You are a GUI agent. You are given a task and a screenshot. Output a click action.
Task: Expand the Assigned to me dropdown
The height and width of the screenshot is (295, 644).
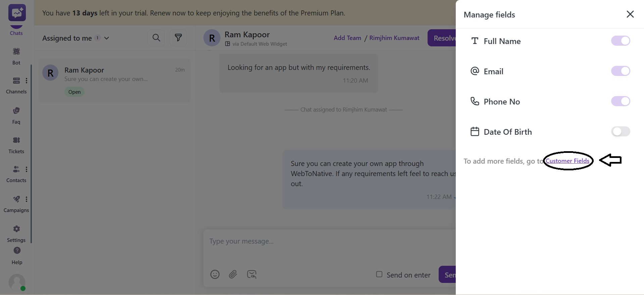point(106,38)
